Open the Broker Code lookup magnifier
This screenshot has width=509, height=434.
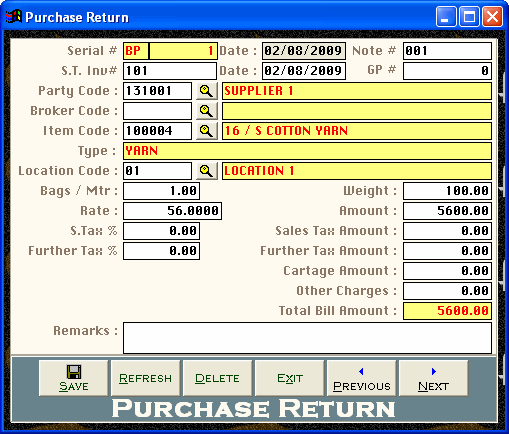tap(207, 111)
